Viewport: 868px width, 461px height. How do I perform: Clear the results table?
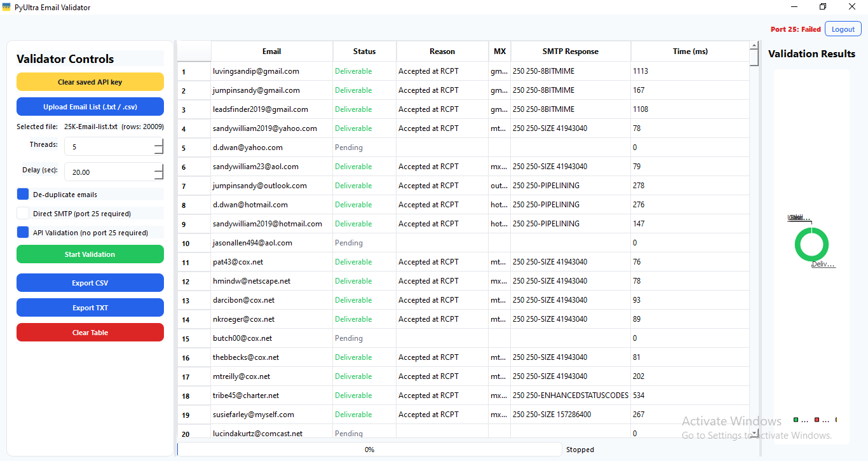[90, 332]
